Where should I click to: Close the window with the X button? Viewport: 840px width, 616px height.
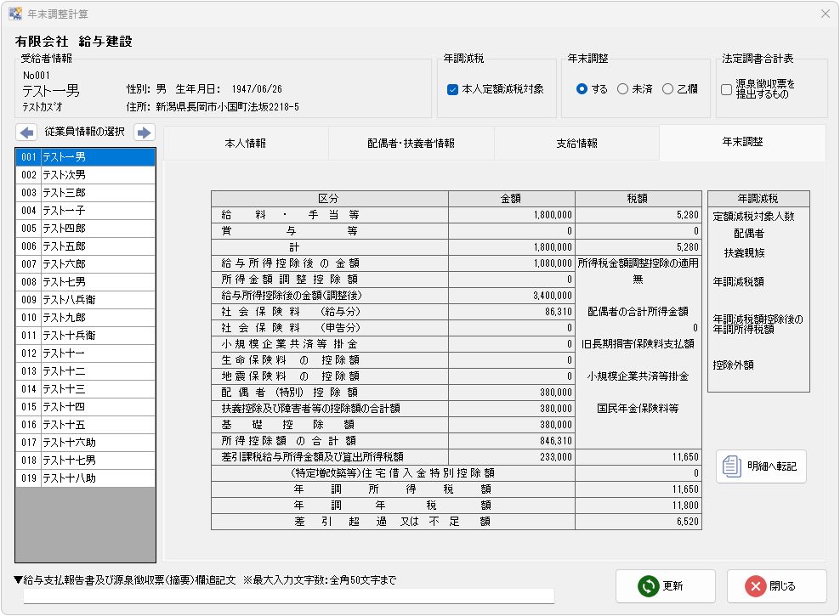pos(825,14)
